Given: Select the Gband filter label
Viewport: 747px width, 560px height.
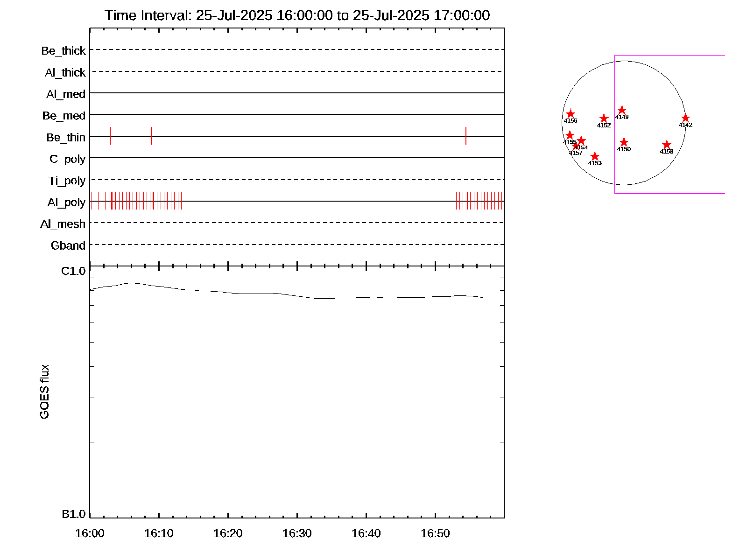Looking at the screenshot, I should click(x=68, y=245).
